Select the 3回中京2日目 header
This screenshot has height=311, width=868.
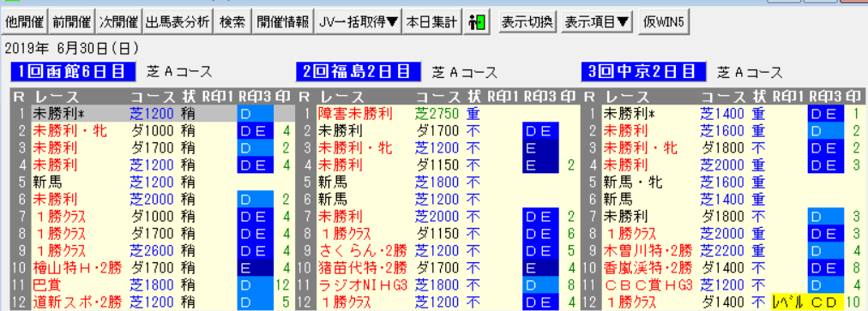tap(644, 71)
